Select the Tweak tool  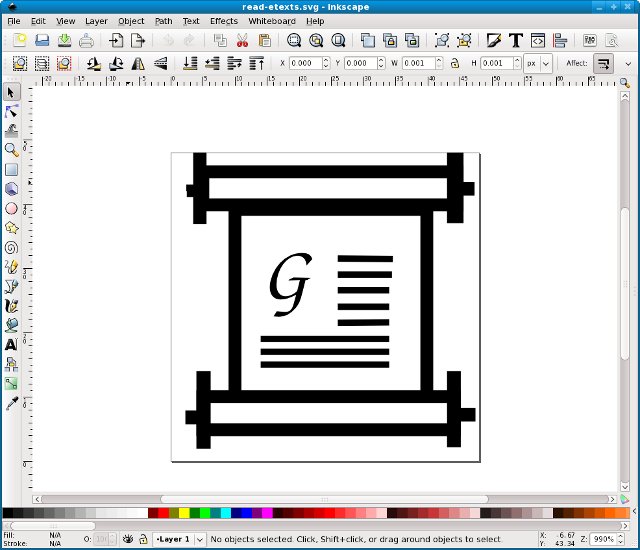[x=11, y=131]
